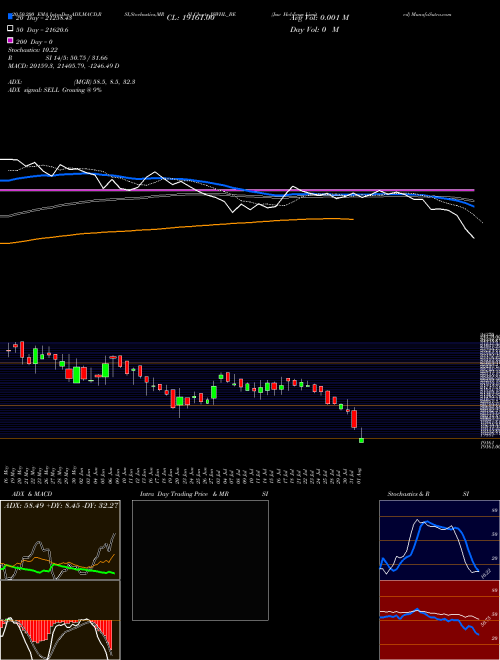Click the 'Stochastics: 10.22' reading
500x660 pixels.
[32, 50]
